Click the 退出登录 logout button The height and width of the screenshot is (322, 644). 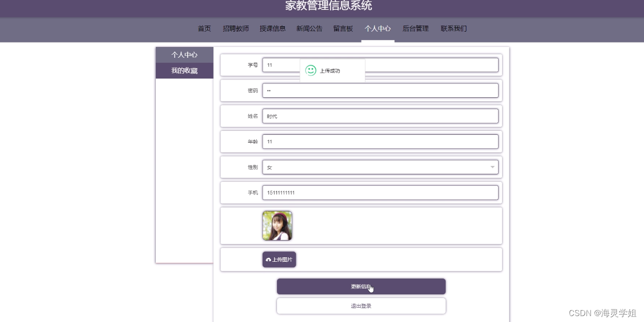(361, 305)
